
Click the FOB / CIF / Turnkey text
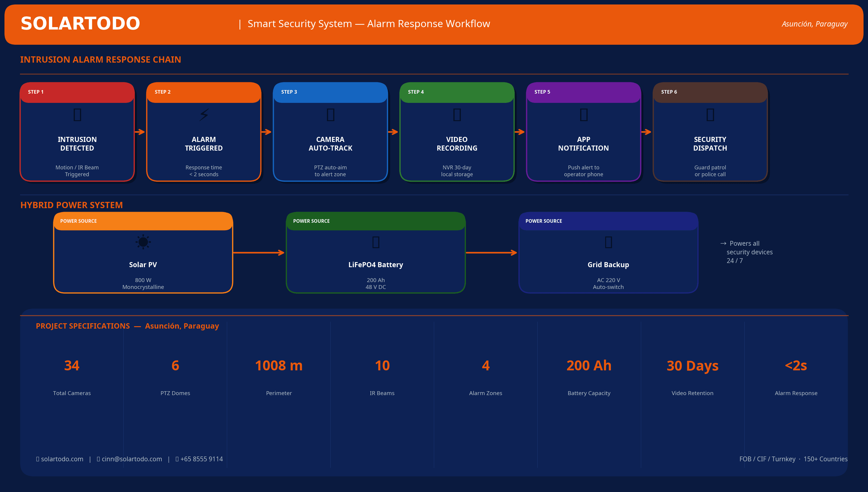pyautogui.click(x=767, y=459)
